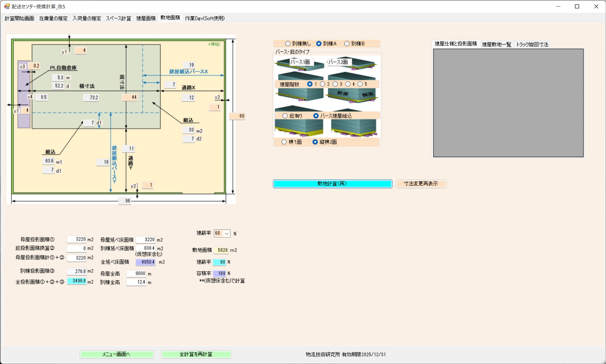Choose the 庇有り option

(x=285, y=116)
